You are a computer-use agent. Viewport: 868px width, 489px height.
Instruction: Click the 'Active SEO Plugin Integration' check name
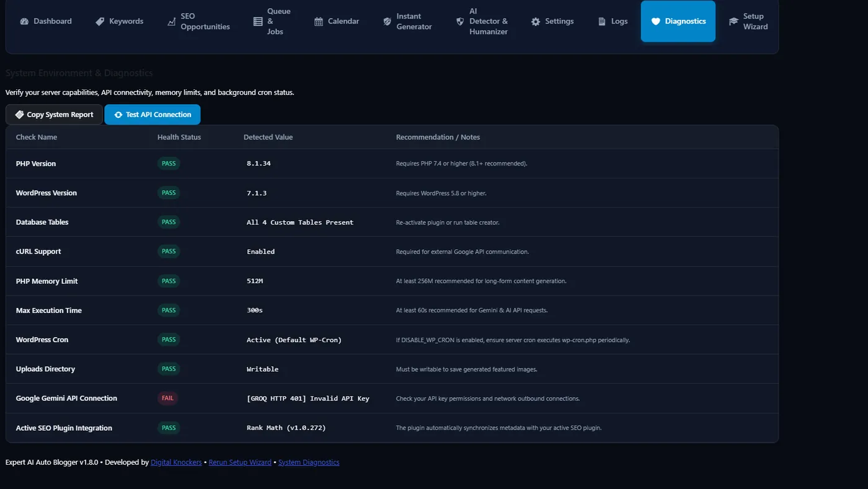(64, 428)
